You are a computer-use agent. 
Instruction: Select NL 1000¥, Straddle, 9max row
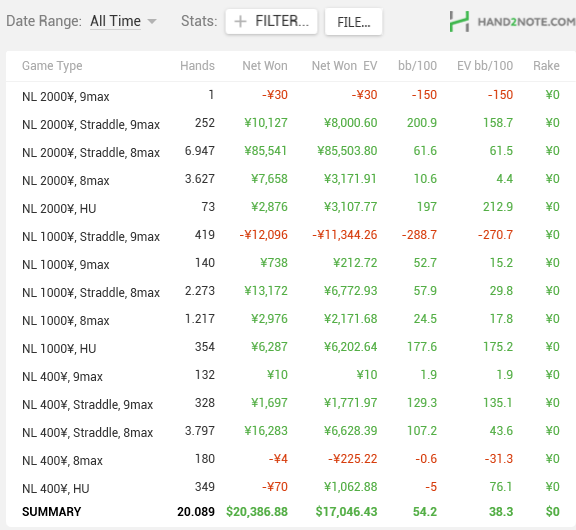coord(291,235)
